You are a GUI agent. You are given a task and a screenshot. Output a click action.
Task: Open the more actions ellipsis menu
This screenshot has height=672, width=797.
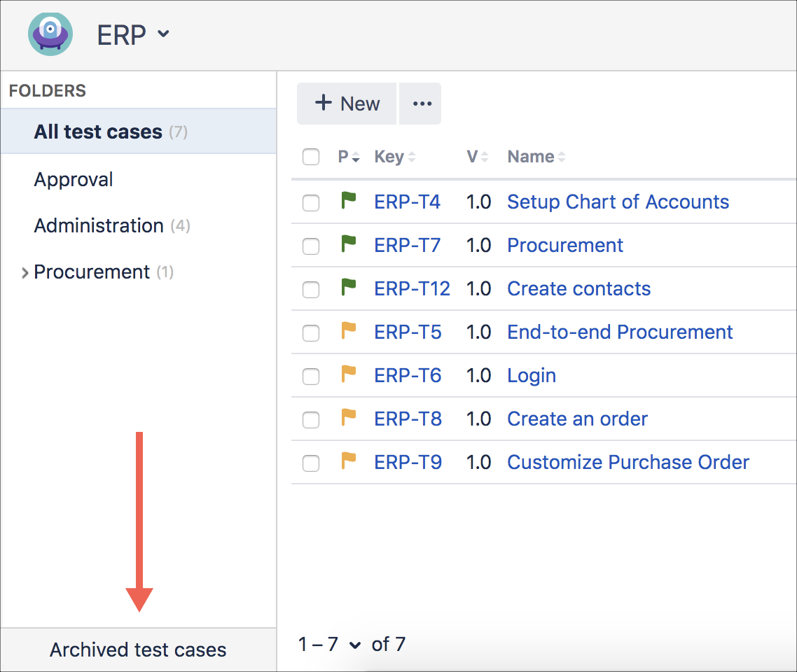coord(420,103)
